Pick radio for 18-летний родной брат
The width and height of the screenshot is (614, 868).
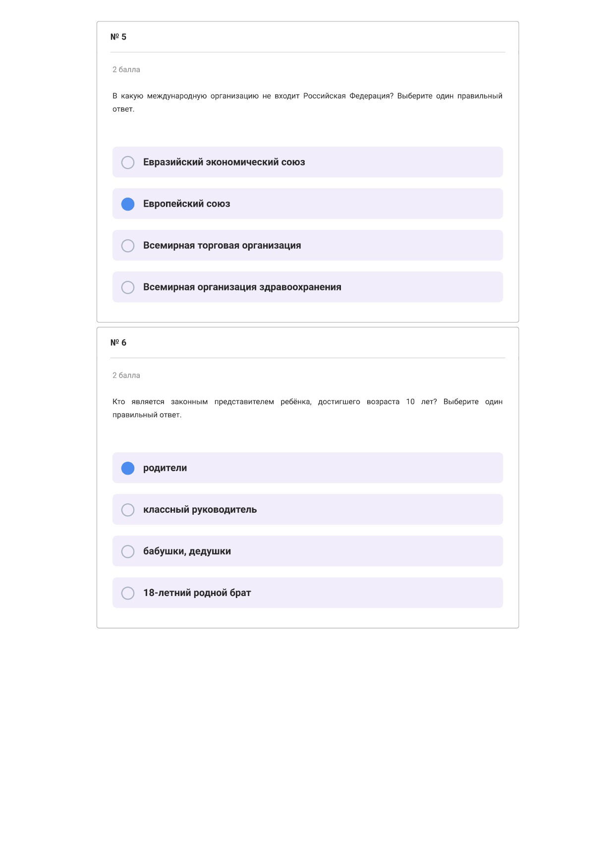click(x=128, y=593)
